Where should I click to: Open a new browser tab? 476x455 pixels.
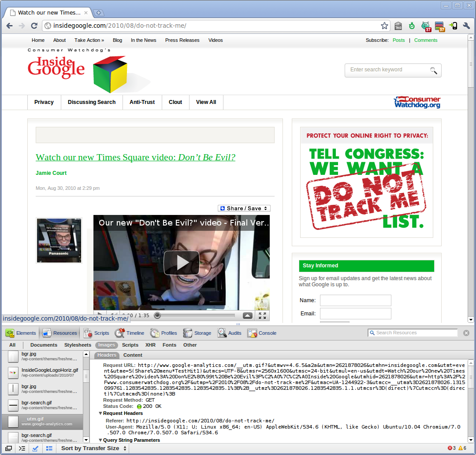99,13
